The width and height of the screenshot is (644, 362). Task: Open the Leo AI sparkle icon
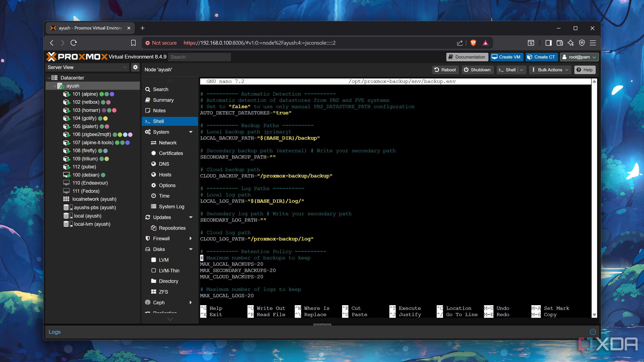tap(571, 43)
